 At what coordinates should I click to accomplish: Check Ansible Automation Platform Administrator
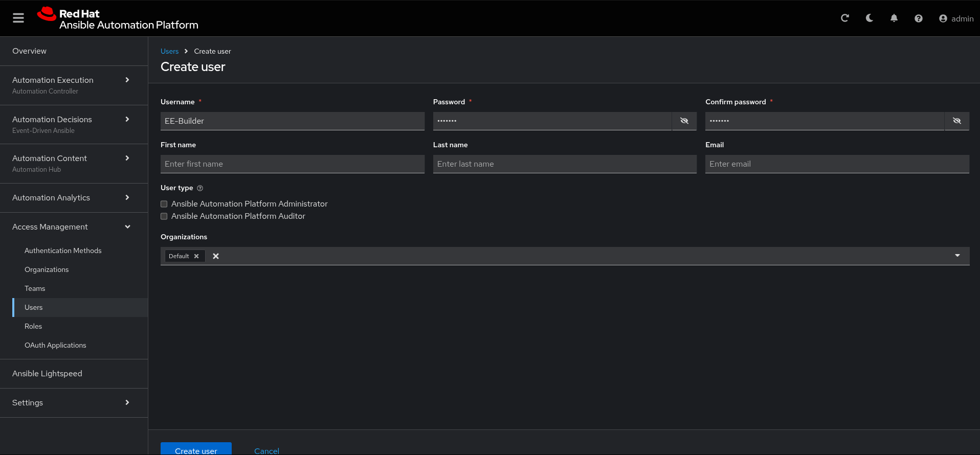(x=164, y=204)
